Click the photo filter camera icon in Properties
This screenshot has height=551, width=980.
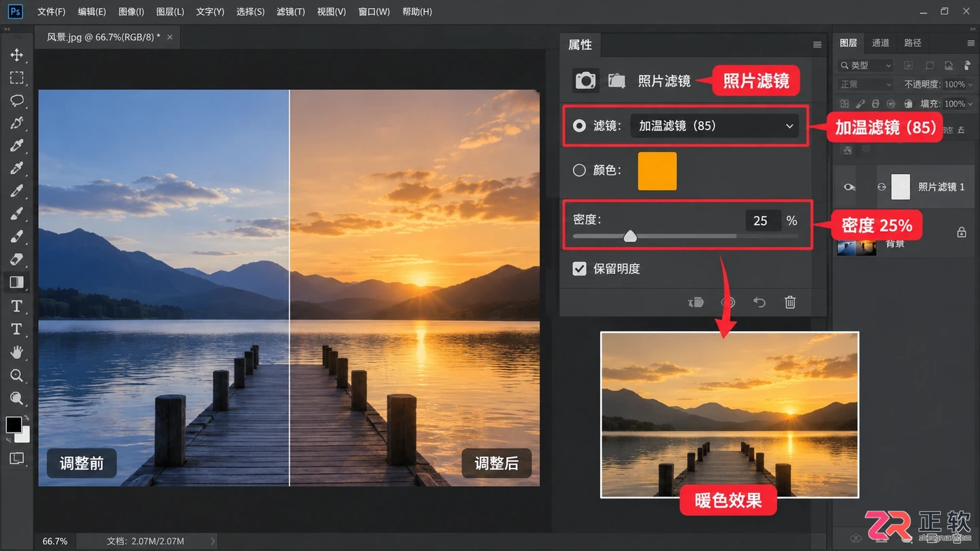point(585,80)
